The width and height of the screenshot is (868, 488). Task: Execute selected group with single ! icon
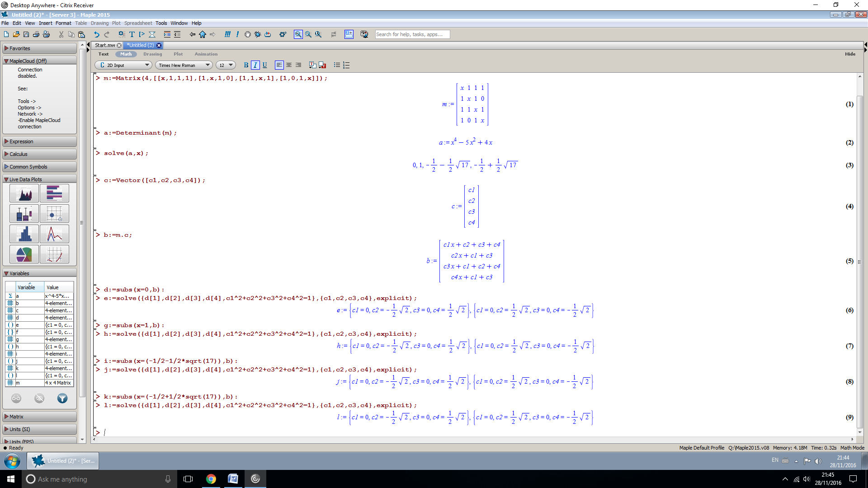tap(237, 34)
